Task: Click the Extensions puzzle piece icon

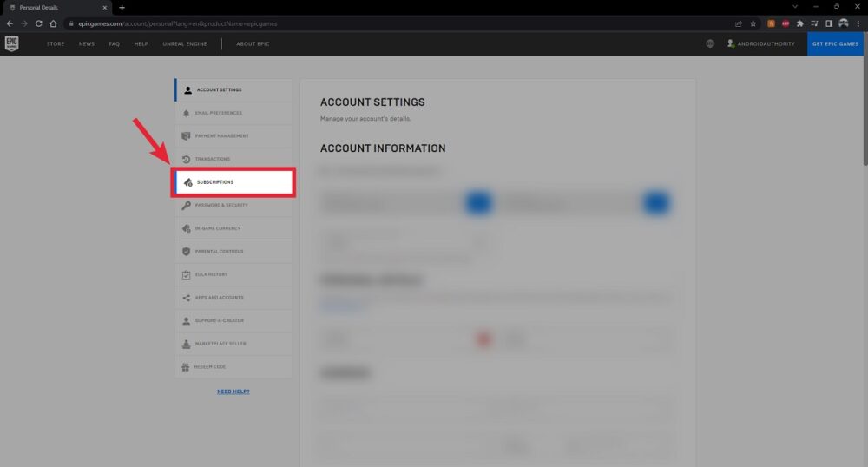Action: pos(799,23)
